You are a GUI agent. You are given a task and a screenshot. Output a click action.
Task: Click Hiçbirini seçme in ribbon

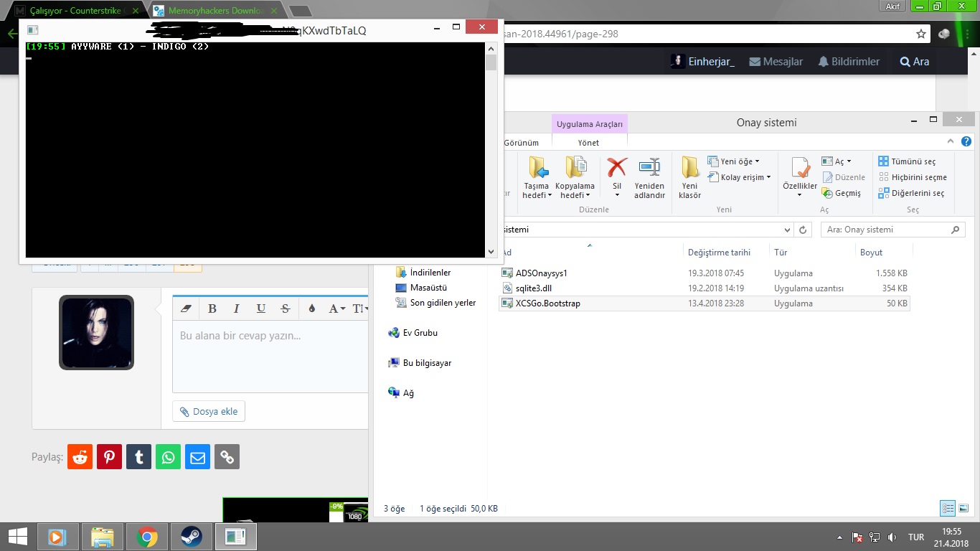pyautogui.click(x=913, y=177)
